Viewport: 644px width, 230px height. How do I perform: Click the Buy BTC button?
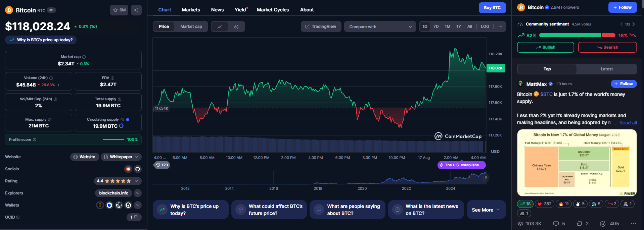pyautogui.click(x=492, y=8)
